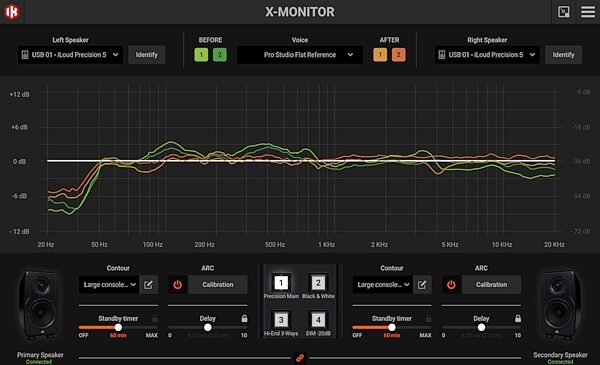Toggle the speaker link chain icon

[300, 358]
